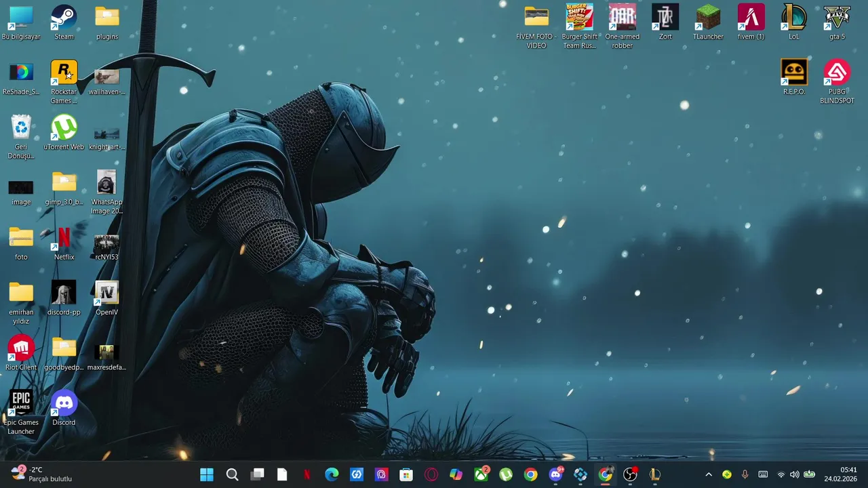Open the Discord desktop shortcut

64,409
